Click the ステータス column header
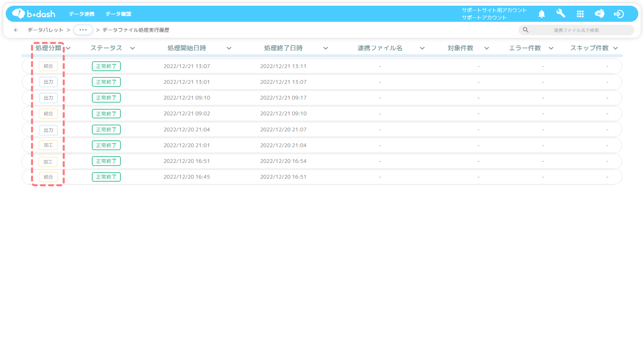The height and width of the screenshot is (362, 644). [106, 48]
